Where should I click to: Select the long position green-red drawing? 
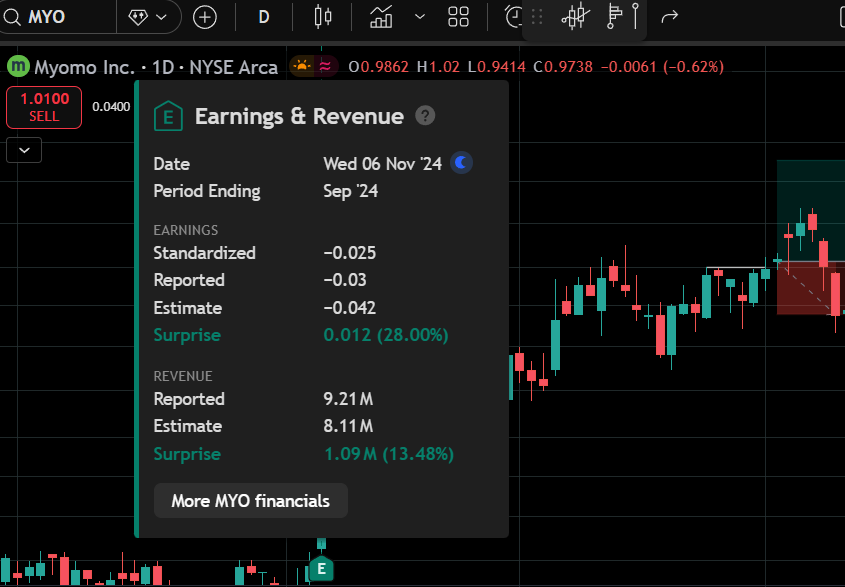(x=810, y=237)
